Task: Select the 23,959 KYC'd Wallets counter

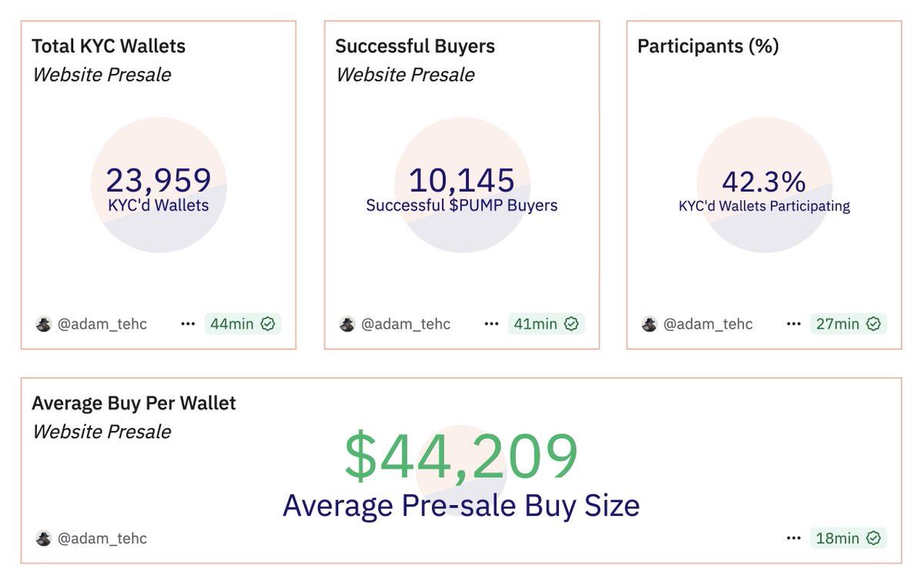Action: (x=159, y=181)
